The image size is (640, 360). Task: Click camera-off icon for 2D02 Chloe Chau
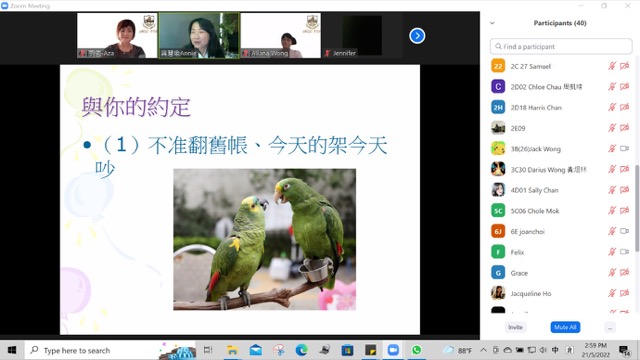click(624, 87)
